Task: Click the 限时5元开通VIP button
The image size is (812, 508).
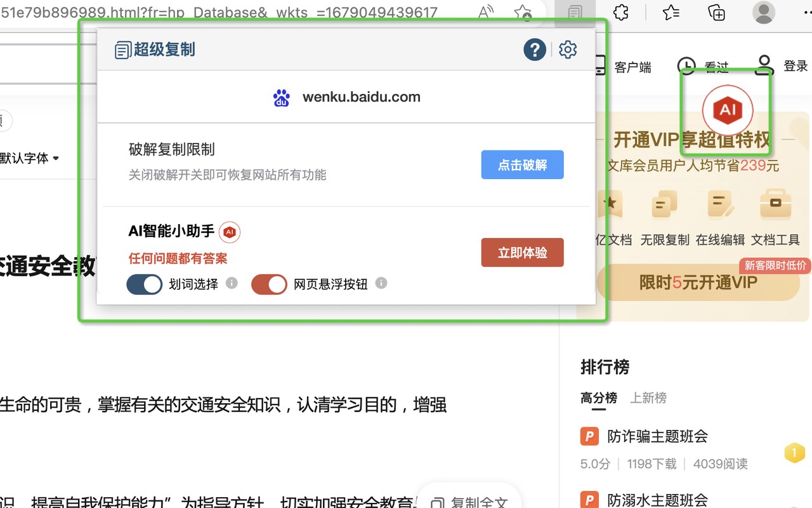Action: click(x=698, y=283)
